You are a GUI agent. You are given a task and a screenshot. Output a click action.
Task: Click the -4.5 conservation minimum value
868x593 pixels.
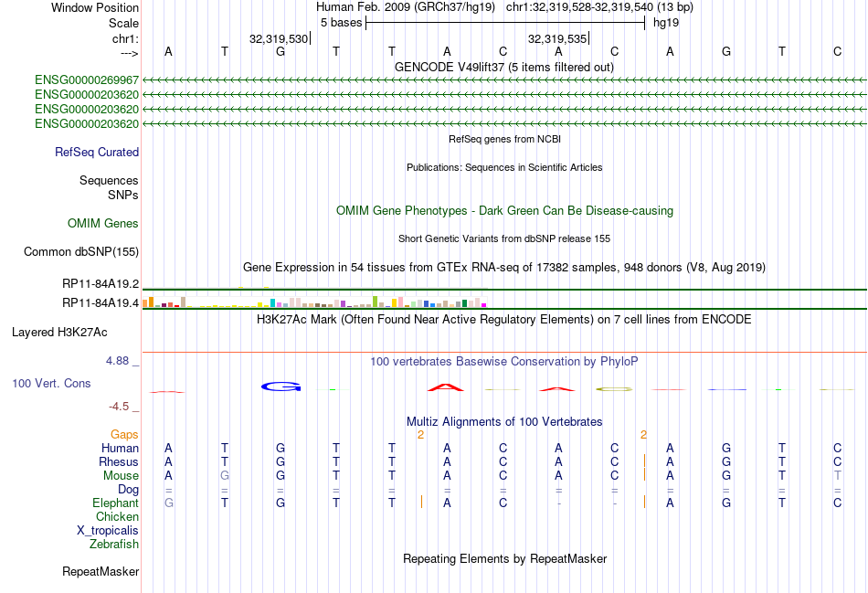(x=119, y=407)
